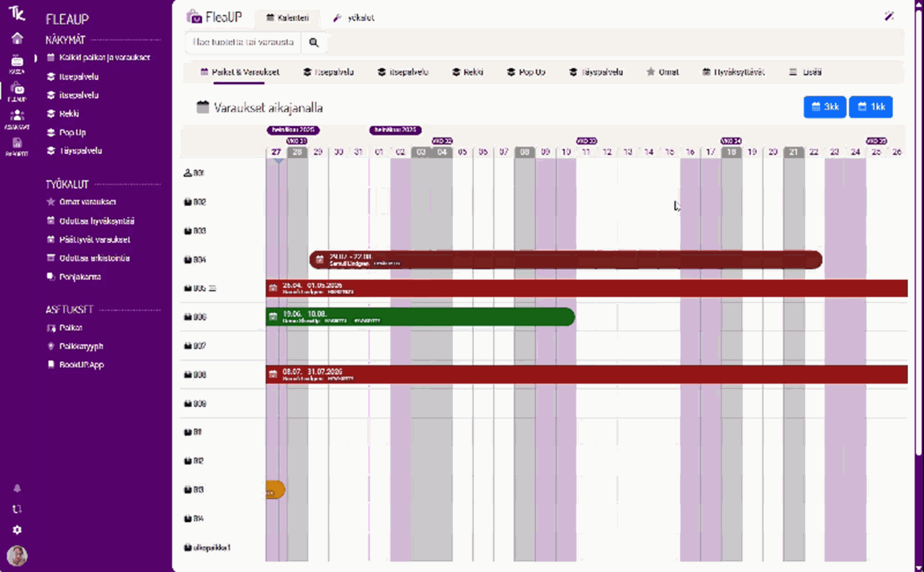Expand the Lisää menu in tab bar
924x572 pixels.
click(805, 72)
